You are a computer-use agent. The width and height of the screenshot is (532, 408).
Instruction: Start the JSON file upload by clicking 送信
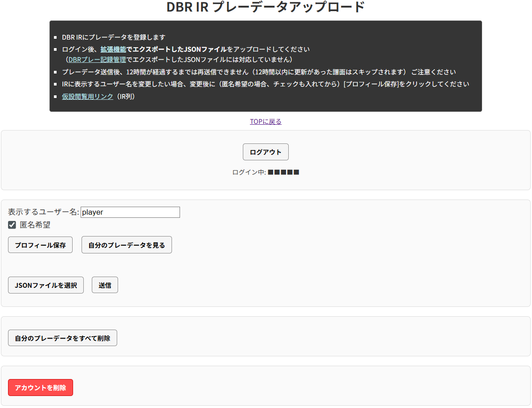pyautogui.click(x=105, y=285)
